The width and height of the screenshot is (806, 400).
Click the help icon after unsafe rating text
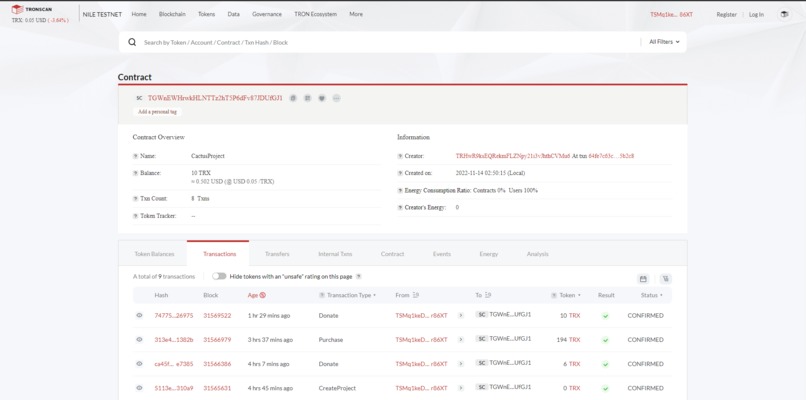[359, 276]
